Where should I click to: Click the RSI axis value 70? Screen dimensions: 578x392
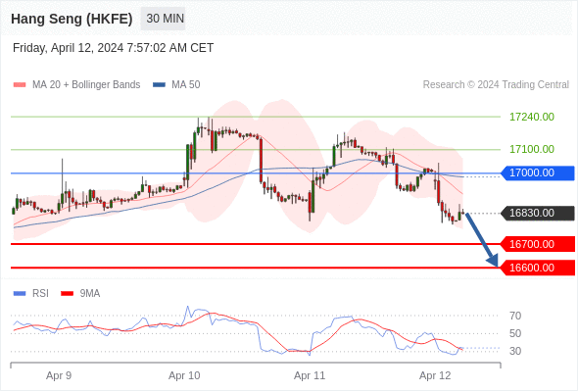point(515,316)
